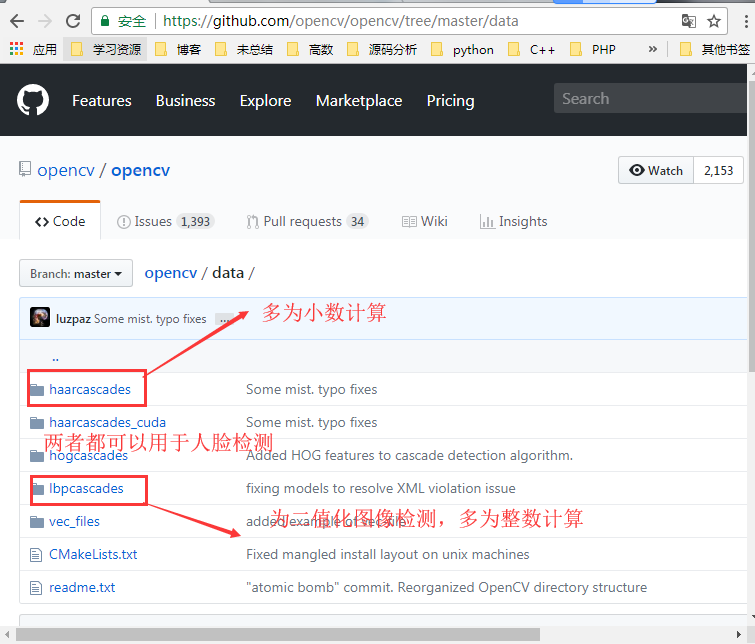Reload the page with the refresh icon
Image resolution: width=755 pixels, height=644 pixels.
[73, 21]
